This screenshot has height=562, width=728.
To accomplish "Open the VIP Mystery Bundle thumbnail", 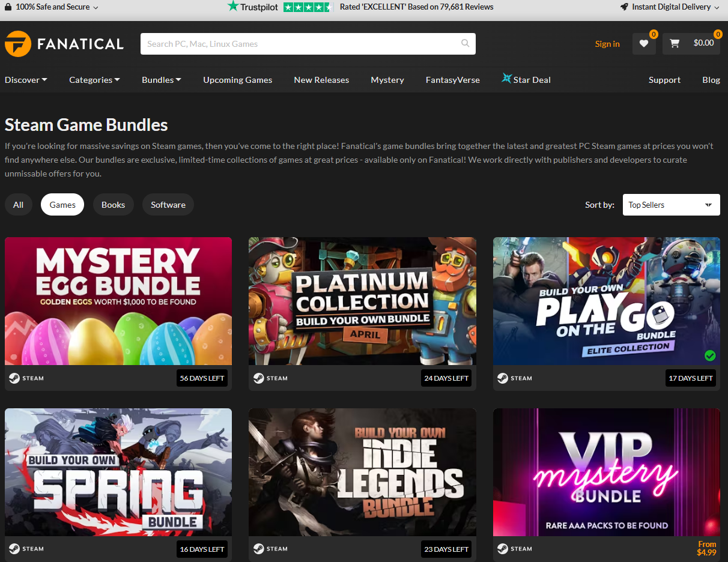I will pyautogui.click(x=607, y=472).
